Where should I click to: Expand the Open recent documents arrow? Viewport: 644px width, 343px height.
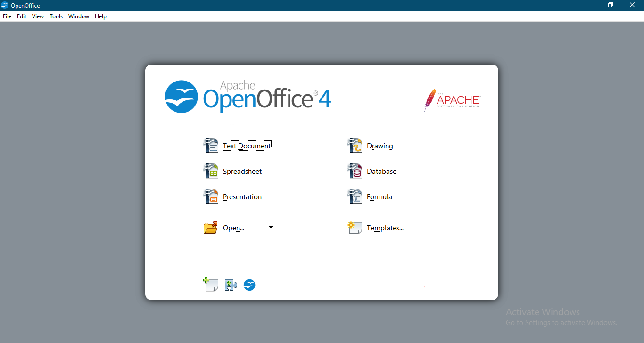271,227
